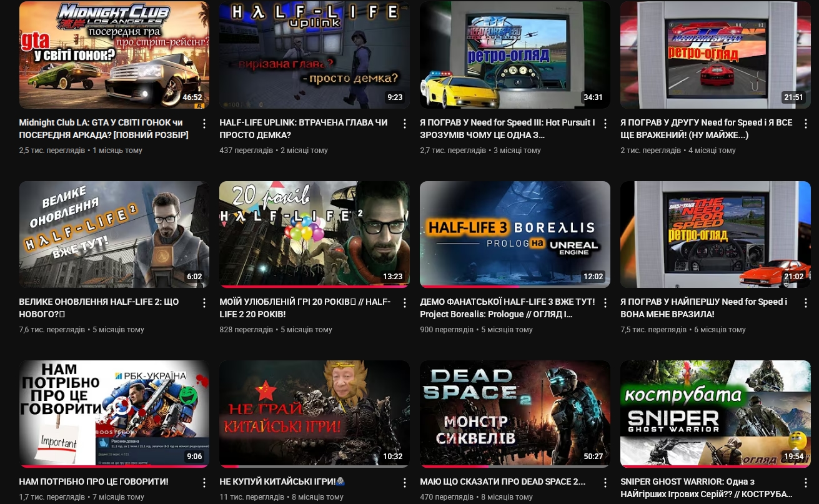Open options menu for Need for Speed III video

(x=605, y=124)
